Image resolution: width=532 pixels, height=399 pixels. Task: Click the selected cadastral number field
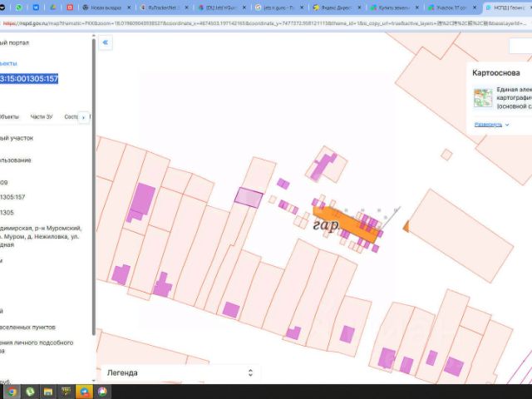(28, 79)
